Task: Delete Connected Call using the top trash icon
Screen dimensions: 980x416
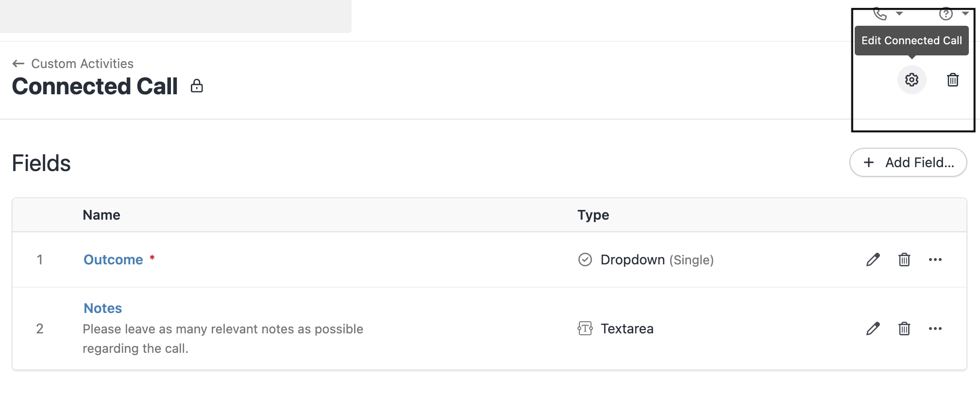Action: coord(952,80)
